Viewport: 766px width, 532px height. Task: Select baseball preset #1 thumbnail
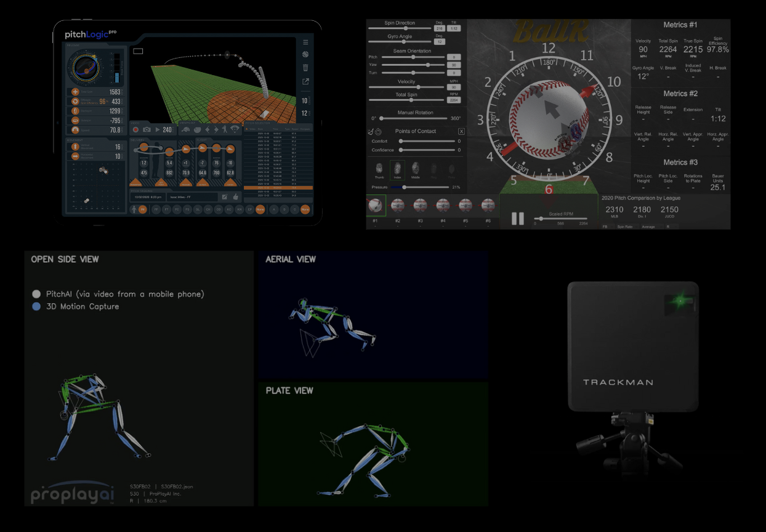376,206
